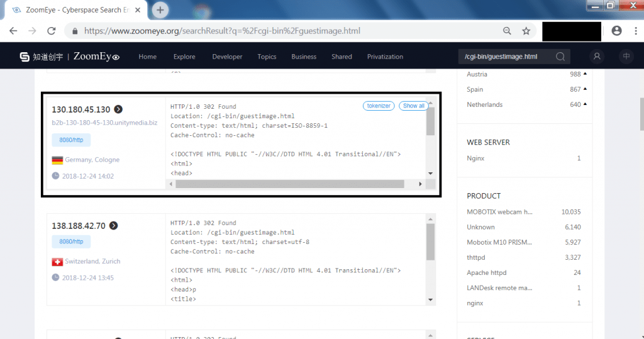
Task: Open the ZoomEye user account icon
Action: (597, 57)
